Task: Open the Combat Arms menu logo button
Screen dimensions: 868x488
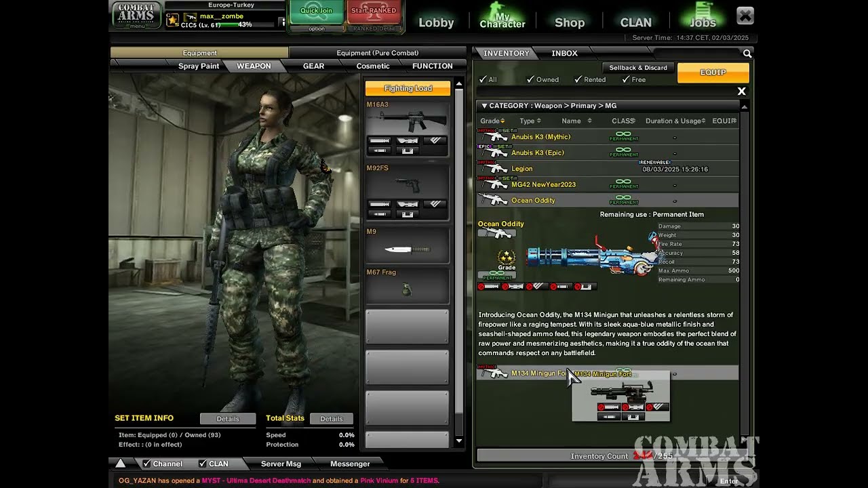Action: [x=136, y=16]
